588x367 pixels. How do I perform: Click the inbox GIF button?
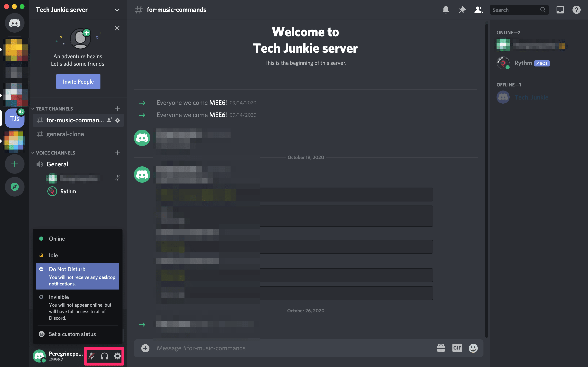pyautogui.click(x=457, y=348)
